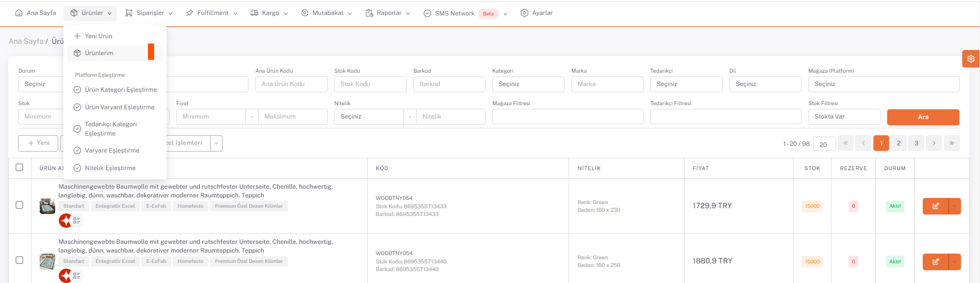Go to the last page arrow
Screen dimensions: 980x283
click(951, 143)
